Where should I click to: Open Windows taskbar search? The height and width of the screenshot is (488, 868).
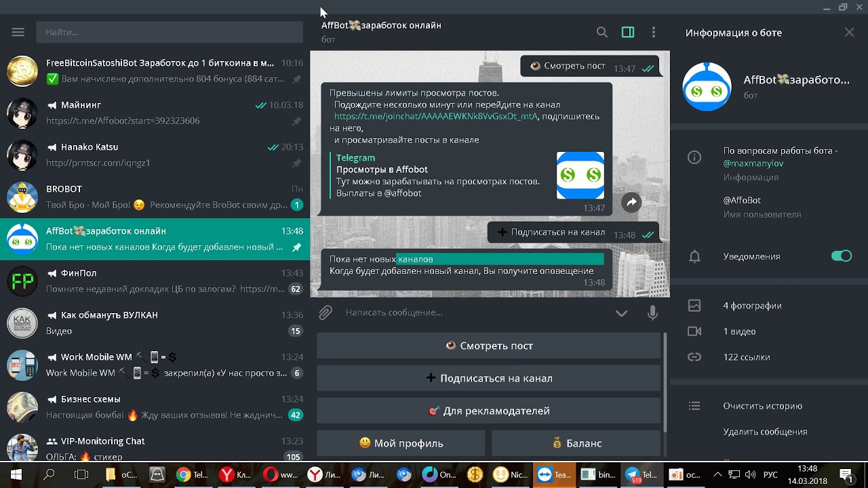click(49, 474)
